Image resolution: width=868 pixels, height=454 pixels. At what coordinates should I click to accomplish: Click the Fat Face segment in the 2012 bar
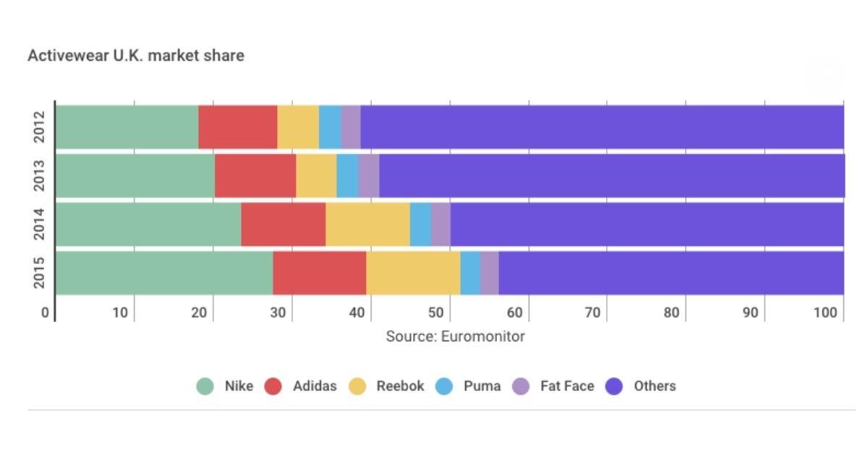point(351,127)
